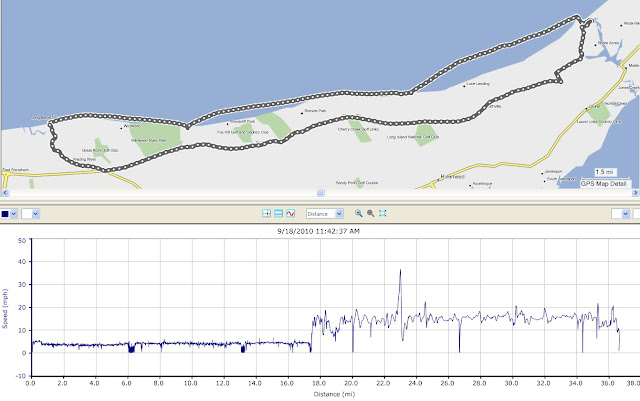
Task: Click the grid lines toggle icon
Action: click(266, 213)
